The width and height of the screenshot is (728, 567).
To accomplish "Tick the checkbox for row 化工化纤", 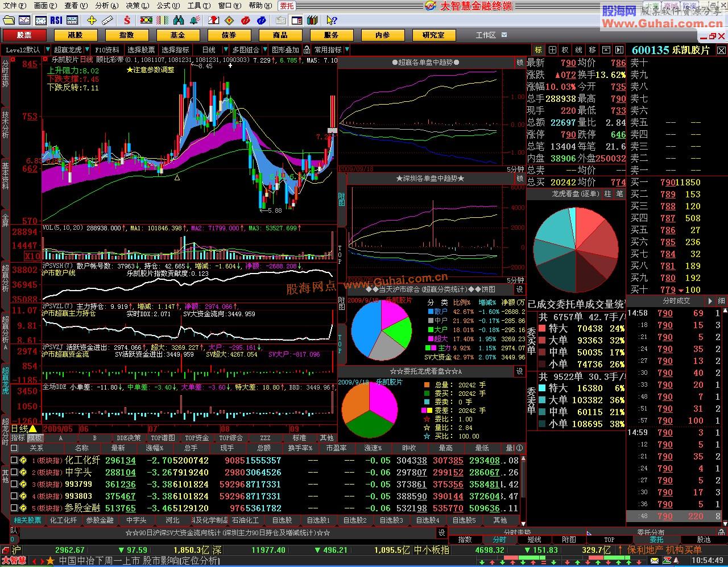I will 14,460.
